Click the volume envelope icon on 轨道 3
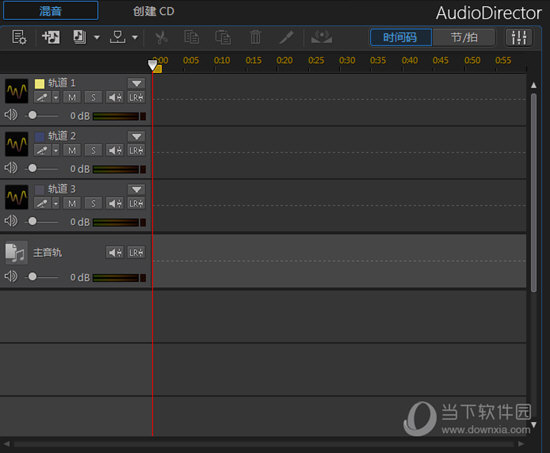 point(115,203)
